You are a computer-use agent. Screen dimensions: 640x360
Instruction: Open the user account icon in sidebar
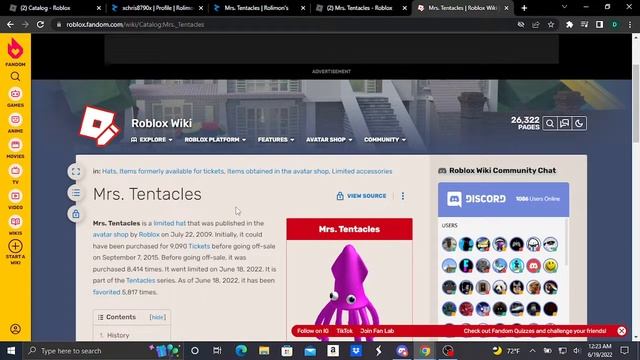click(x=15, y=329)
